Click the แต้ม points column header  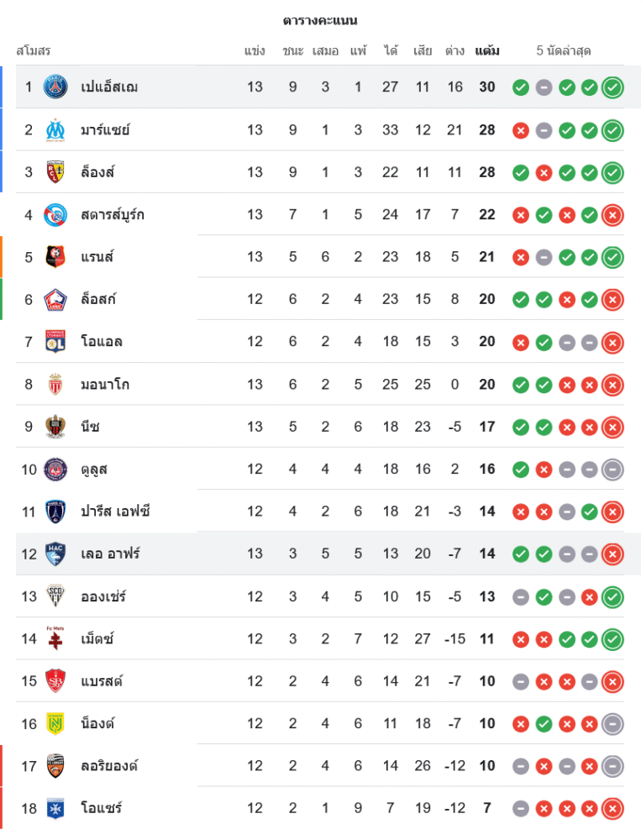487,50
